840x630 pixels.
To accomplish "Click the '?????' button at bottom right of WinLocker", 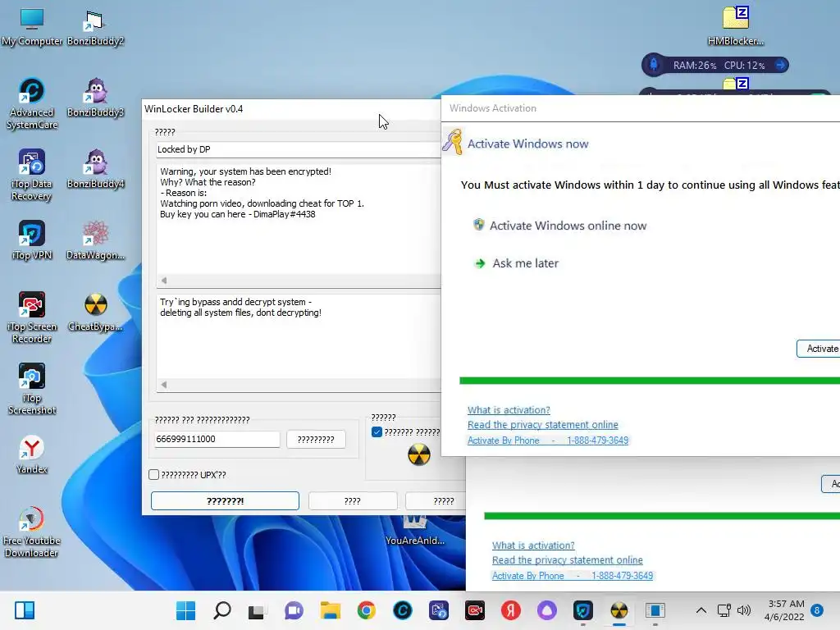I will pos(436,501).
